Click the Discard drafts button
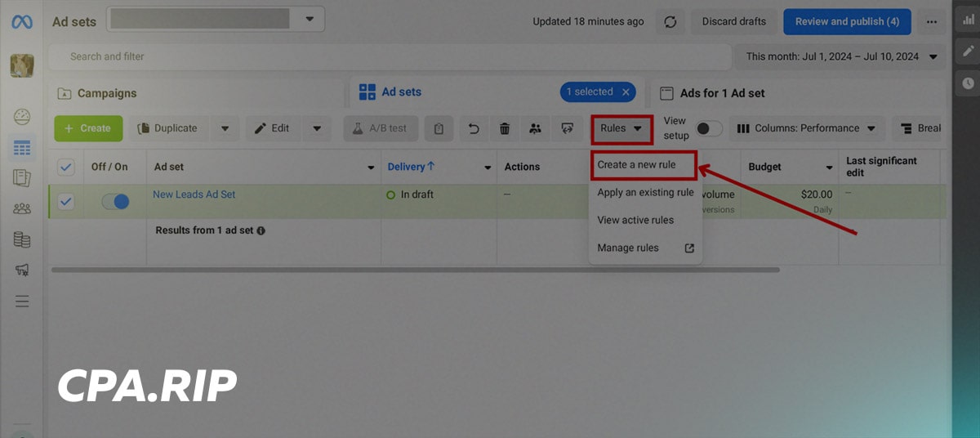The width and height of the screenshot is (980, 438). pyautogui.click(x=734, y=22)
